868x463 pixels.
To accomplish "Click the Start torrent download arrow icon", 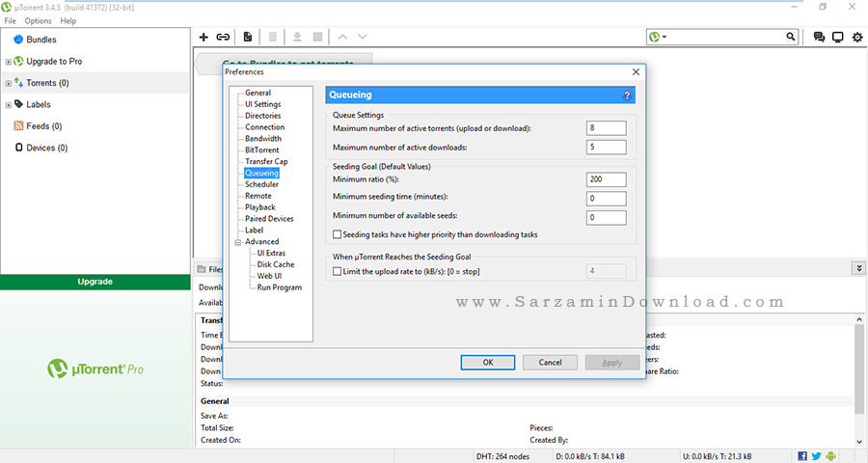I will point(297,37).
